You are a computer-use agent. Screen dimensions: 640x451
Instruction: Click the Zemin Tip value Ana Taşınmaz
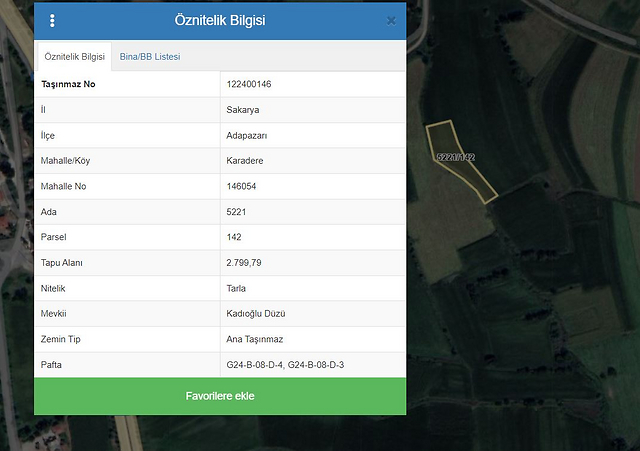pos(256,339)
